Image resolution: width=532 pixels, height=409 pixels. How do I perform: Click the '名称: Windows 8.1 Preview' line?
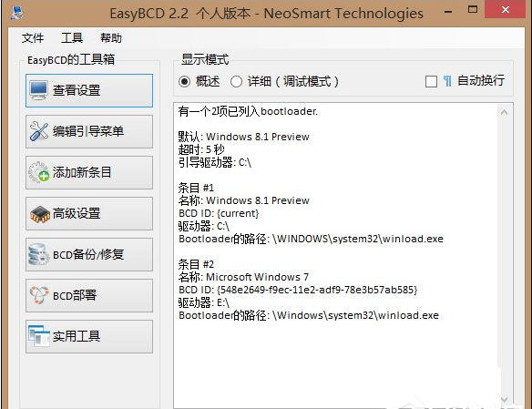[x=243, y=200]
